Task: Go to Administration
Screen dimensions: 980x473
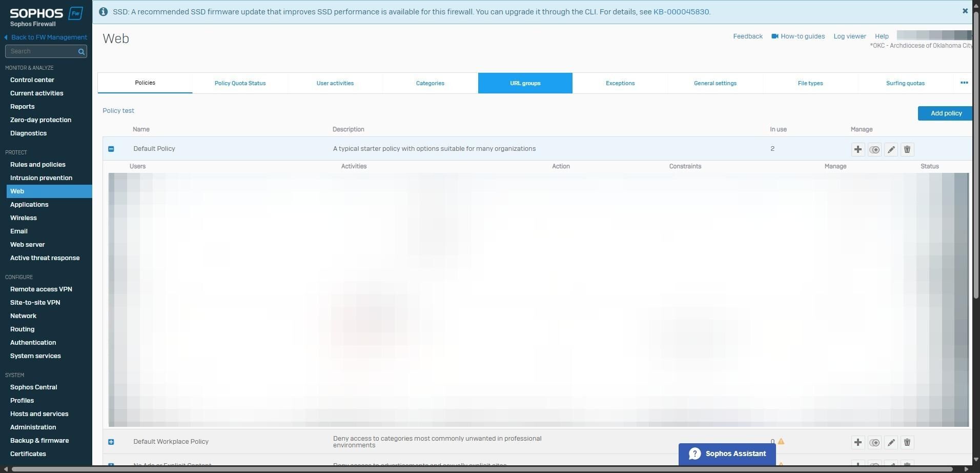Action: [33, 427]
